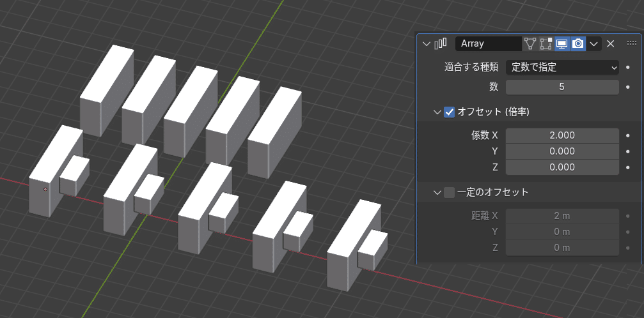The height and width of the screenshot is (318, 644).
Task: Click the 係数 Z field showing 0.000
Action: tap(562, 167)
